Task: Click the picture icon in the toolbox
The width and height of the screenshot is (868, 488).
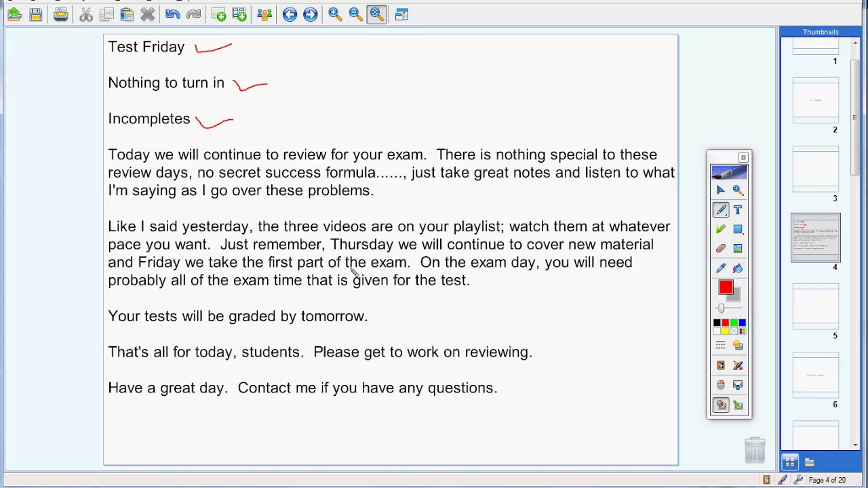Action: pos(738,249)
